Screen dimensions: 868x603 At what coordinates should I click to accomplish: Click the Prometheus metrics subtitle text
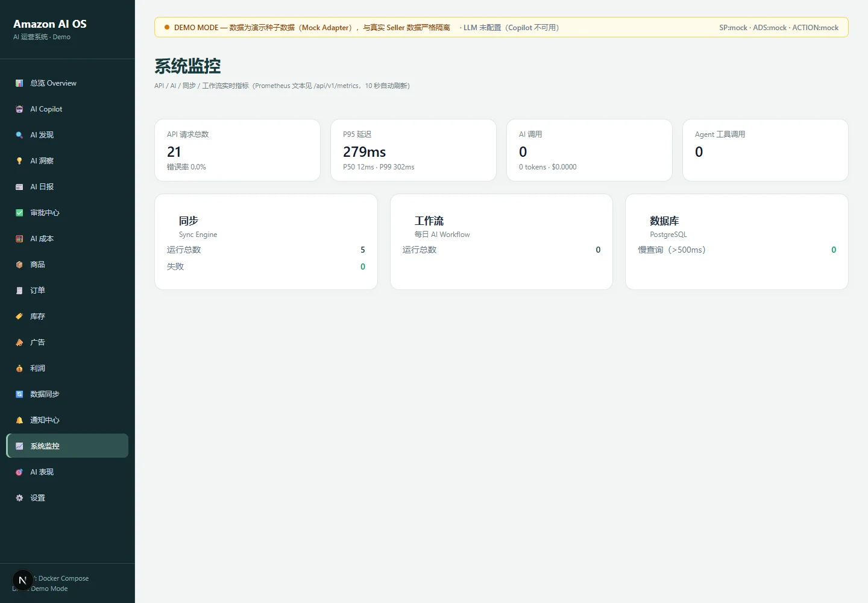pos(282,86)
